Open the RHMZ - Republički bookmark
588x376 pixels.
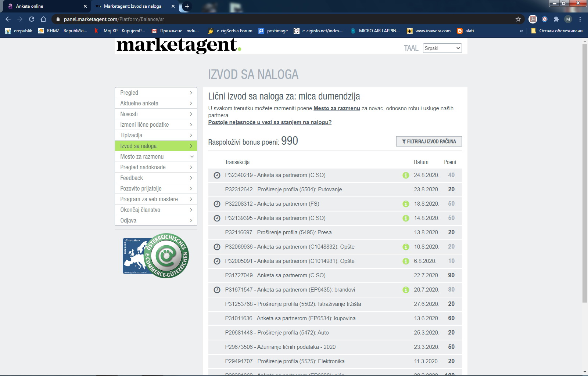[x=62, y=31]
